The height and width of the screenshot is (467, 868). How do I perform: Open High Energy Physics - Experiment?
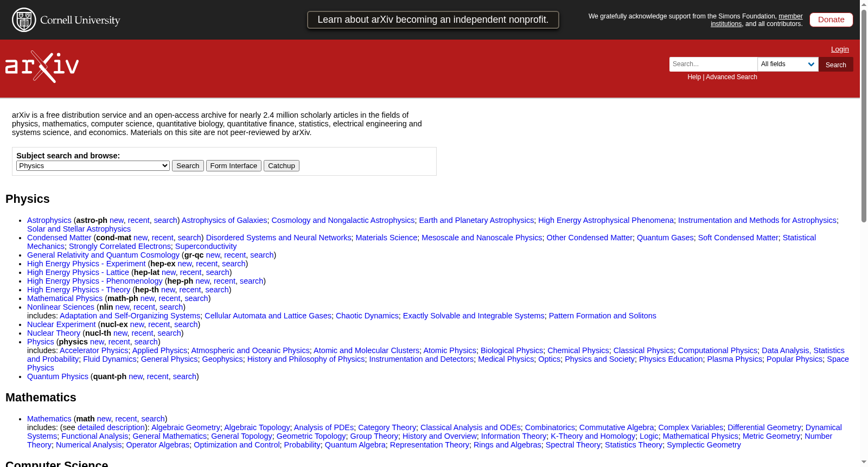click(86, 264)
